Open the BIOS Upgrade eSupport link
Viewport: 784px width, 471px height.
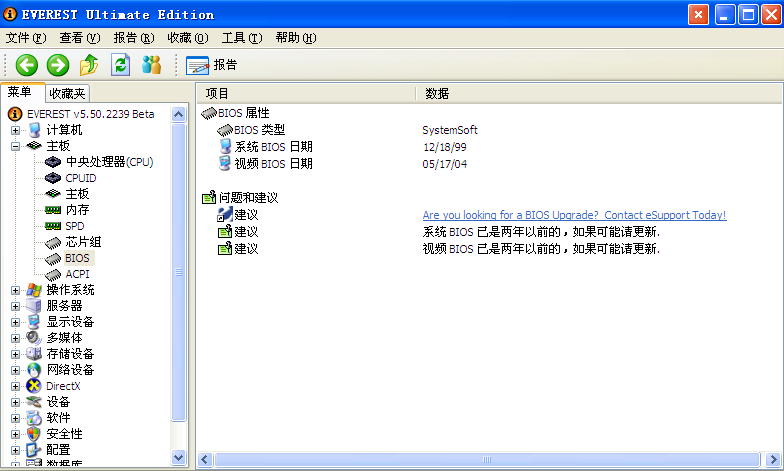pyautogui.click(x=574, y=216)
